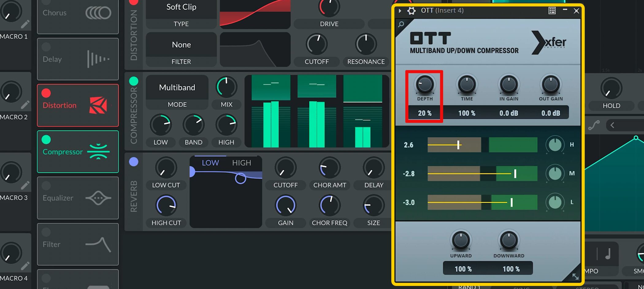Screen dimensions: 644x289
Task: Adjust the reverb High Cut knob
Action: coord(166,206)
